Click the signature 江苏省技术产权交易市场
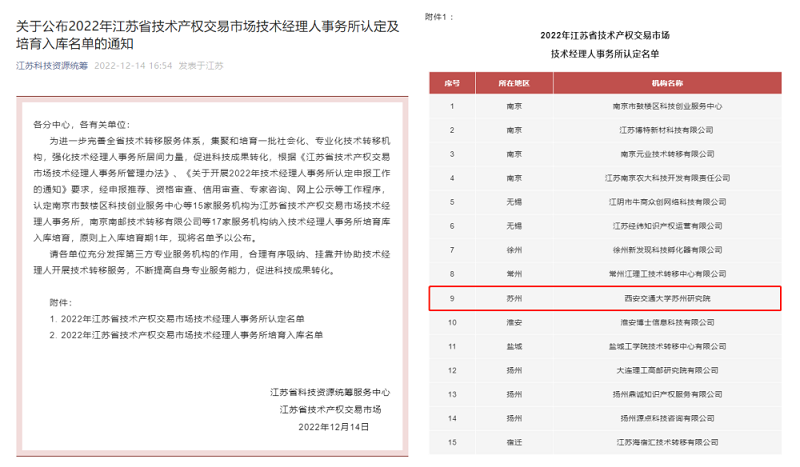This screenshot has height=467, width=800. coord(330,409)
